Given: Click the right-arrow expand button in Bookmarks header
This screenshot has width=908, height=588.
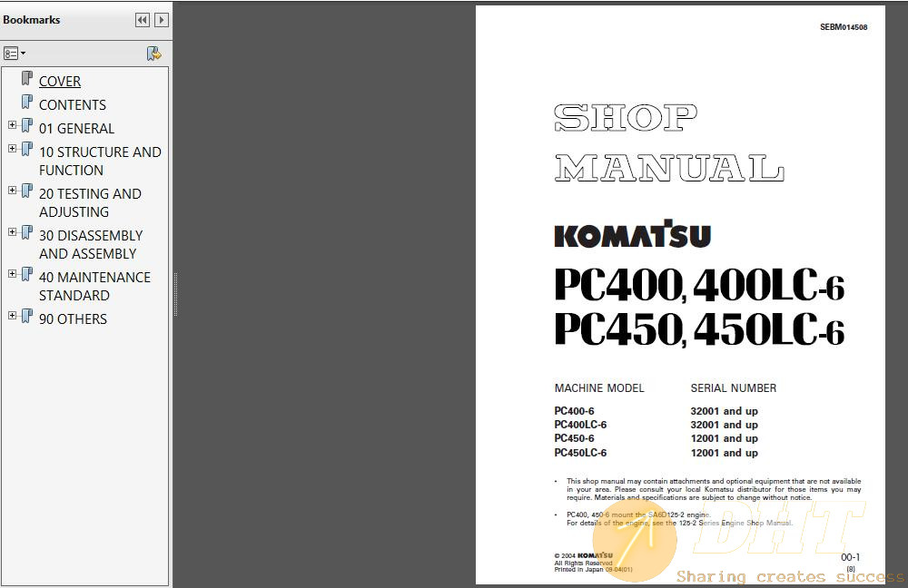Looking at the screenshot, I should [162, 20].
